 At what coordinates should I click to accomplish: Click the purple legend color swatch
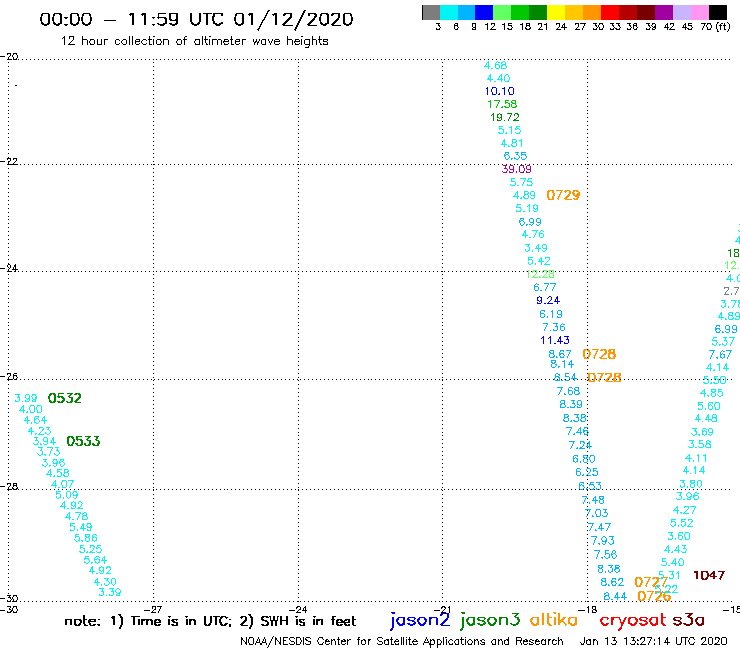point(664,12)
